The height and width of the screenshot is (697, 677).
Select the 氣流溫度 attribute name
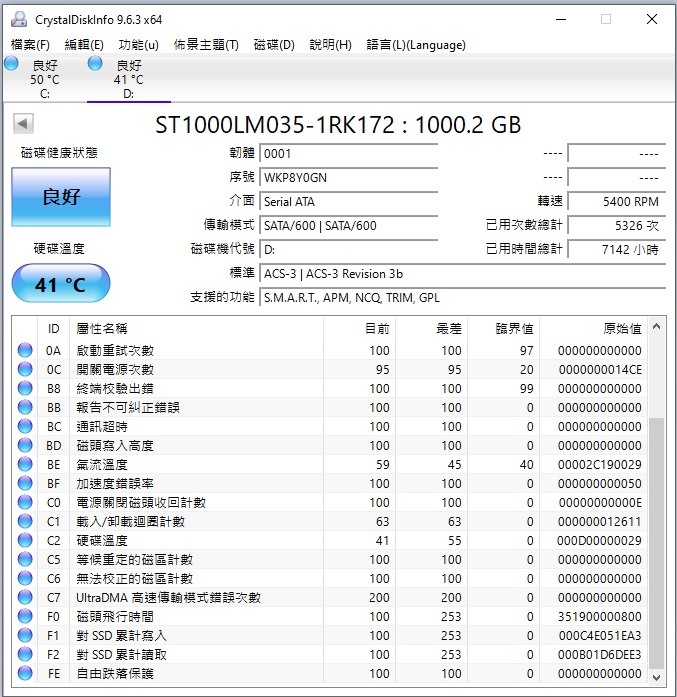(x=102, y=465)
